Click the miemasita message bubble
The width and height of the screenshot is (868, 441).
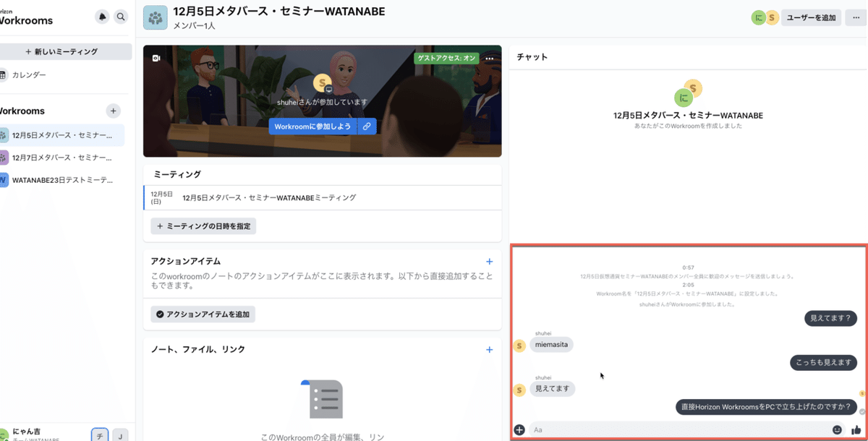551,346
